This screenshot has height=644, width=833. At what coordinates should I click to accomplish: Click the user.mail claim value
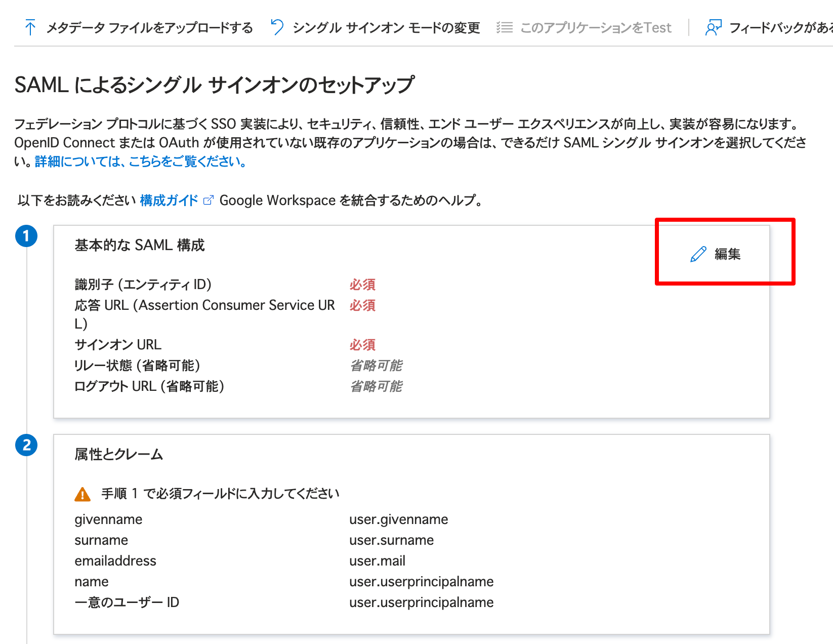[x=377, y=560]
